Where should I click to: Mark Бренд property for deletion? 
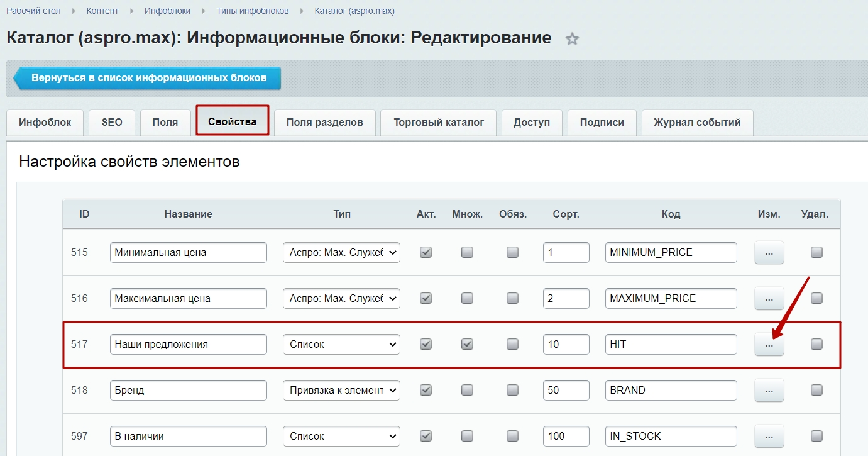[x=816, y=390]
